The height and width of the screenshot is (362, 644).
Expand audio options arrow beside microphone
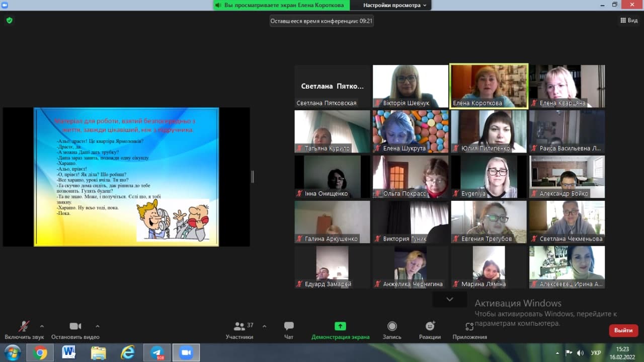tap(42, 326)
